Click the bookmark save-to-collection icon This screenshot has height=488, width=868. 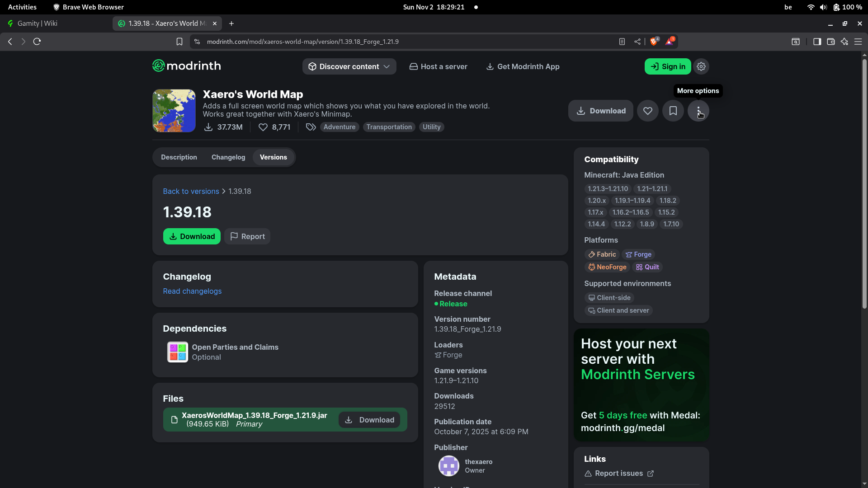[673, 111]
